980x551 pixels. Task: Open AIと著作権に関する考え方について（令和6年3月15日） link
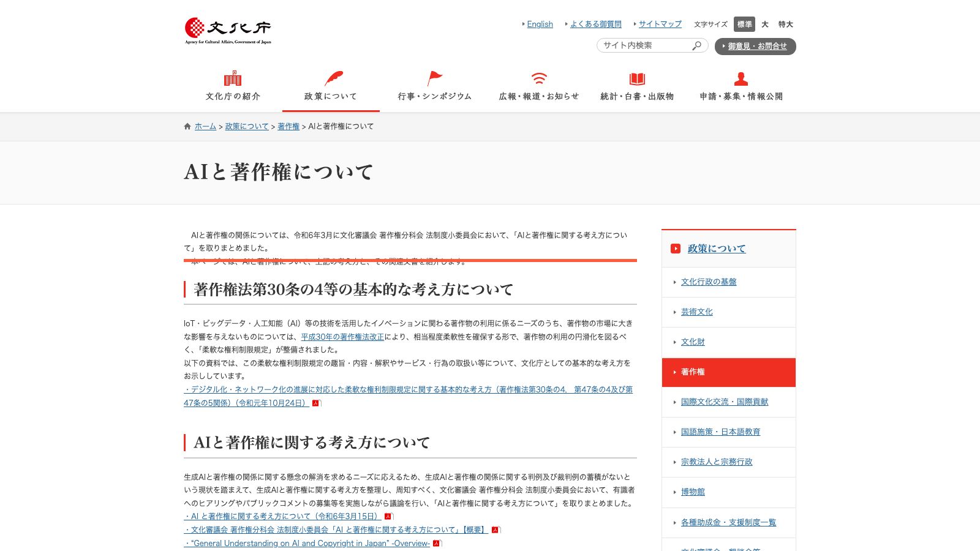click(282, 517)
